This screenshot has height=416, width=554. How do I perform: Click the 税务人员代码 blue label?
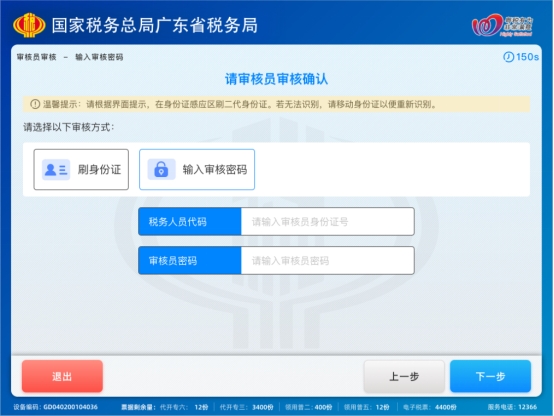(x=190, y=222)
